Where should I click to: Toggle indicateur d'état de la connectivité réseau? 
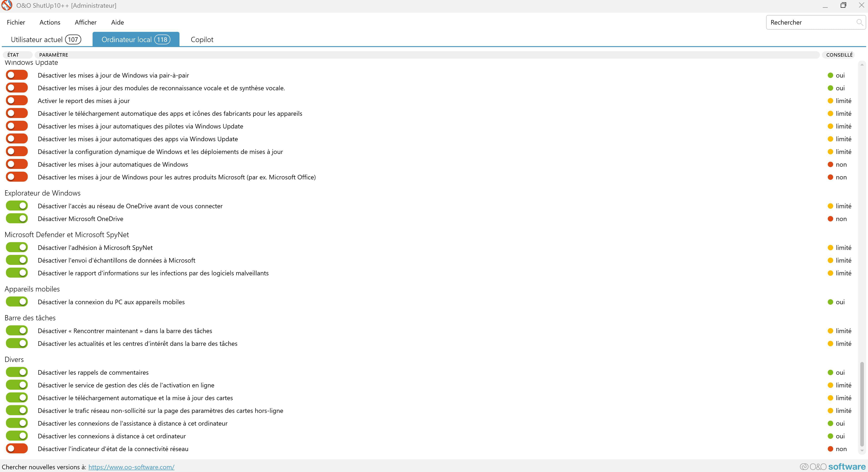point(17,449)
